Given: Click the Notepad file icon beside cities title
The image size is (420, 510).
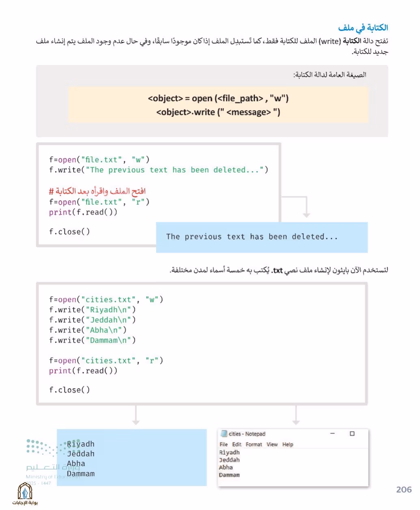Looking at the screenshot, I should (x=224, y=434).
